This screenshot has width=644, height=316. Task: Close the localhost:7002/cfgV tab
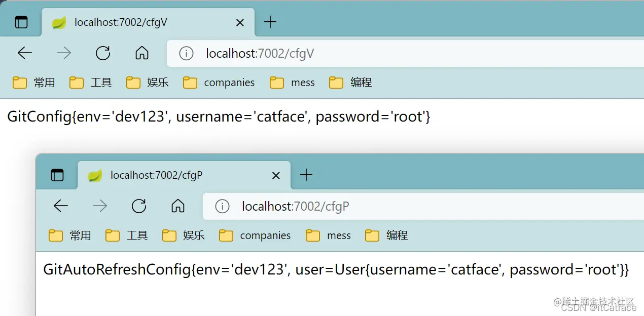click(240, 22)
